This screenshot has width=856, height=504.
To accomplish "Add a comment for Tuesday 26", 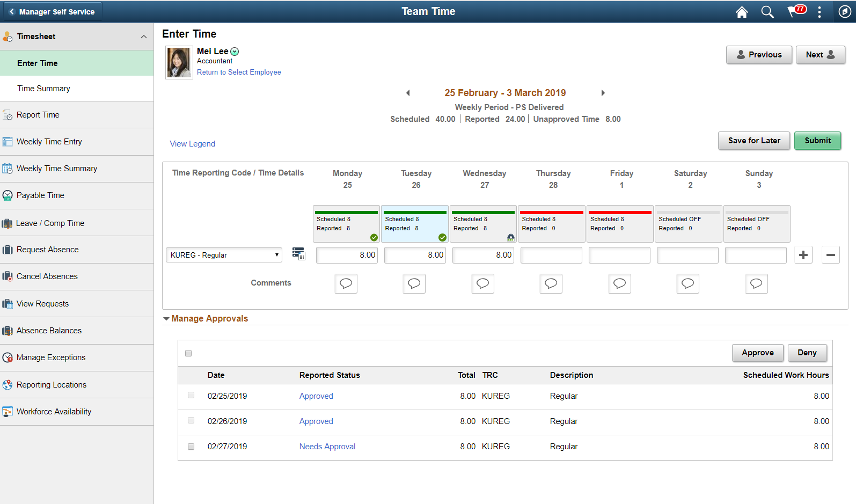I will [x=414, y=283].
